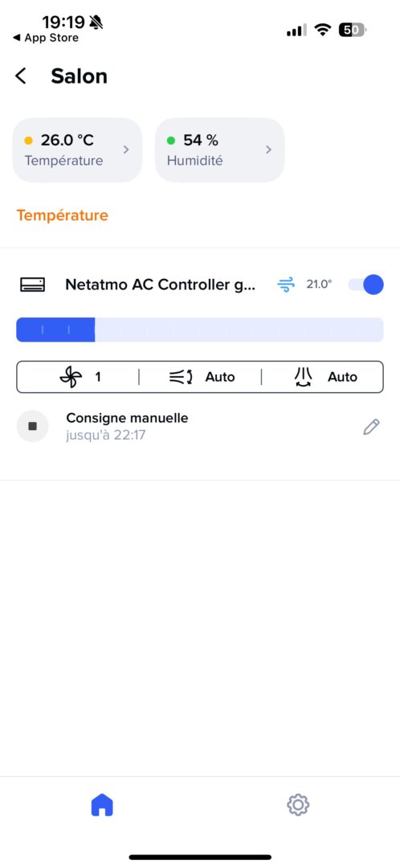This screenshot has width=400, height=868.
Task: Tap the blue wind mode icon
Action: tap(286, 285)
